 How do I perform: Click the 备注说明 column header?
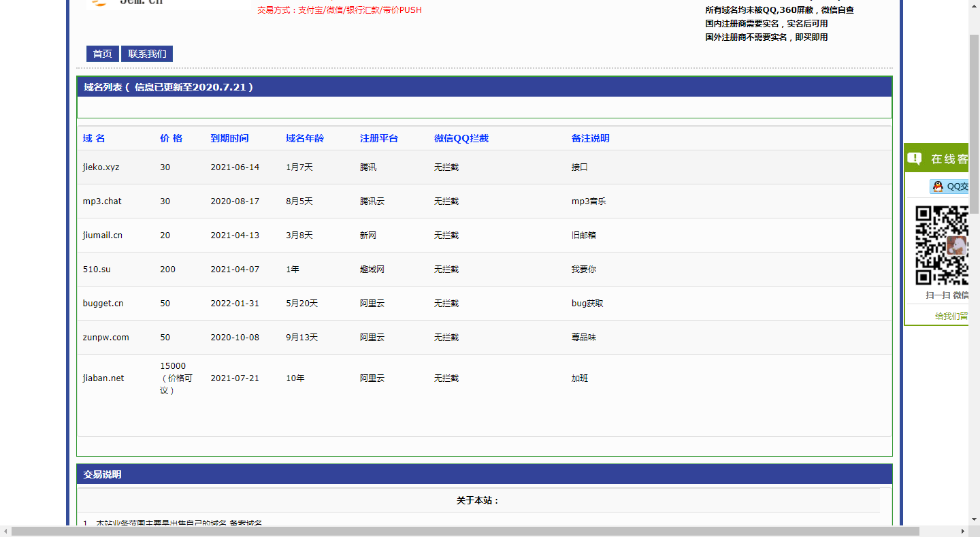tap(591, 138)
